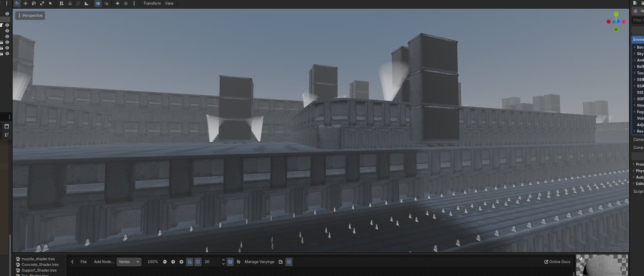644x276 pixels.
Task: Switch to the Scale Mode tool
Action: (42, 3)
